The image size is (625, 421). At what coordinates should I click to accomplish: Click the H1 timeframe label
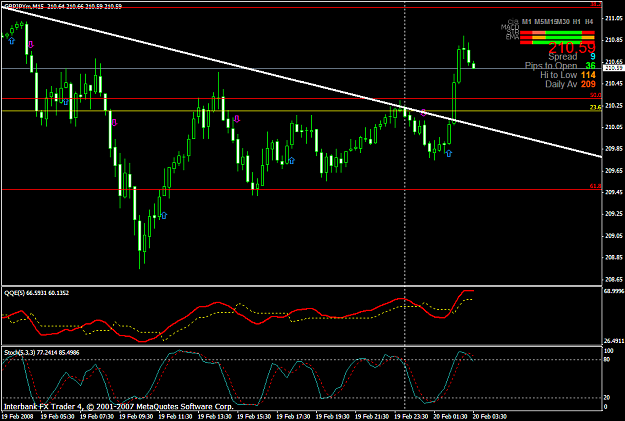576,22
